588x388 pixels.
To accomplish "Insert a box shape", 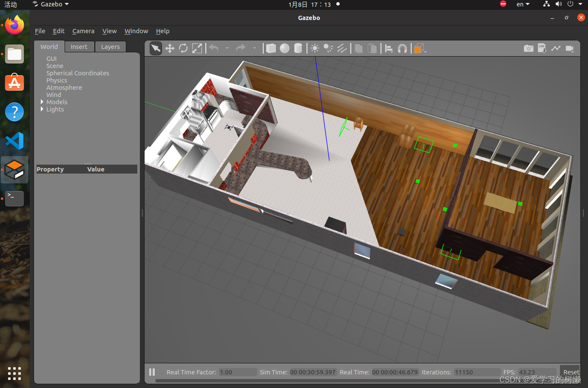I will pos(271,48).
